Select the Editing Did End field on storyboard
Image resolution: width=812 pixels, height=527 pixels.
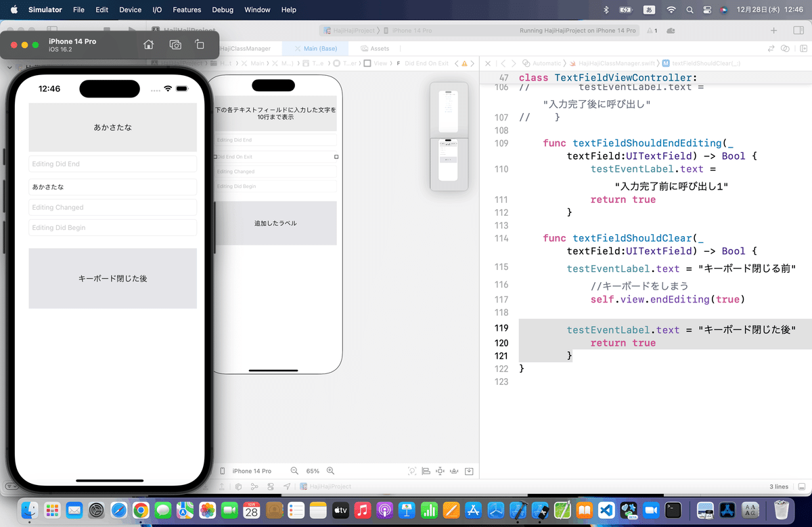(275, 140)
